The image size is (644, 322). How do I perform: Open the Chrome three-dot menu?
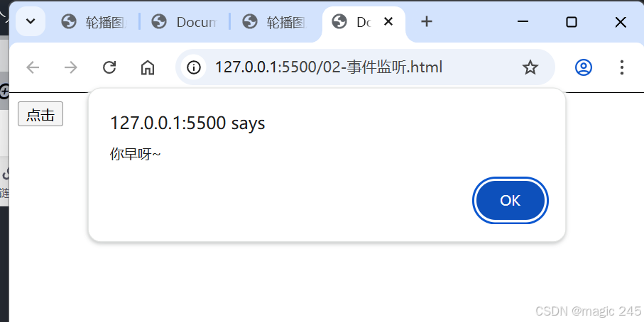pyautogui.click(x=622, y=67)
